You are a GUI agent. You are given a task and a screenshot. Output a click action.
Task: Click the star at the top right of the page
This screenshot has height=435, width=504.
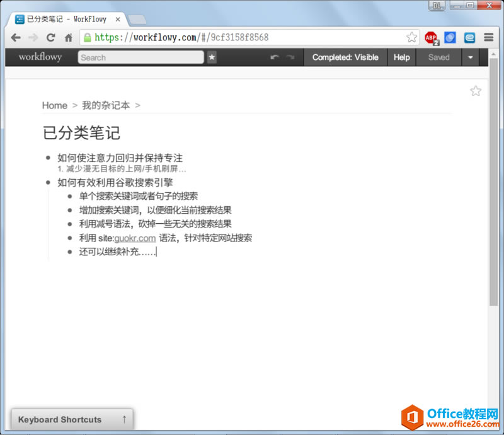pos(476,90)
